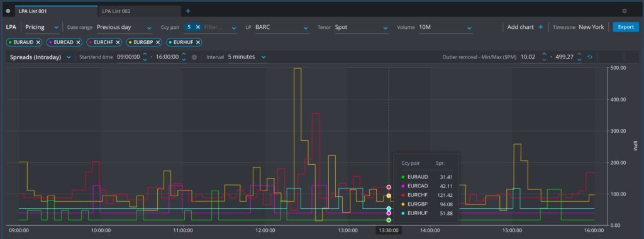Open the Tenor Spot dropdown
This screenshot has width=644, height=239.
tap(361, 27)
